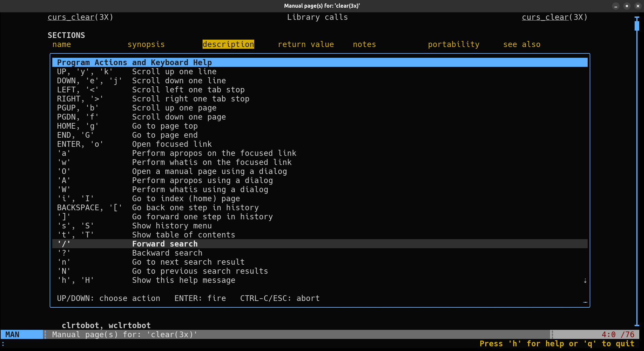Click the help list scroll-down arrow
The image size is (644, 351).
[x=585, y=281]
